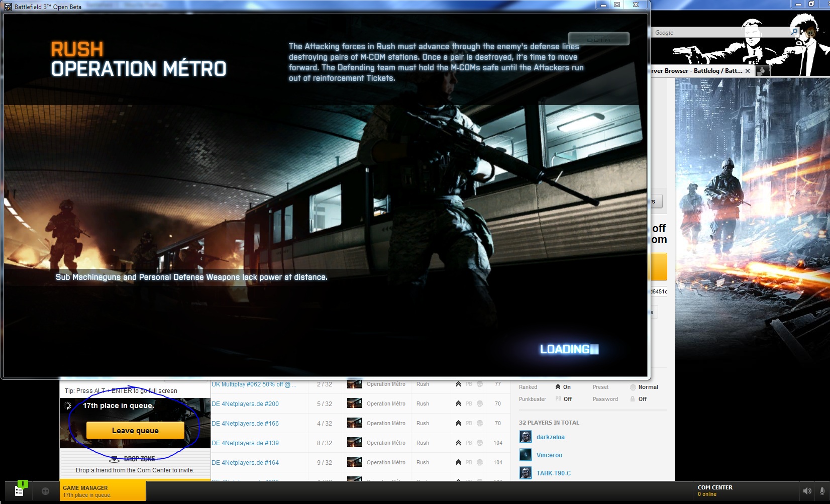Screen dimensions: 830x504
Task: Toggle the microphone icon in bottom bar
Action: [822, 491]
